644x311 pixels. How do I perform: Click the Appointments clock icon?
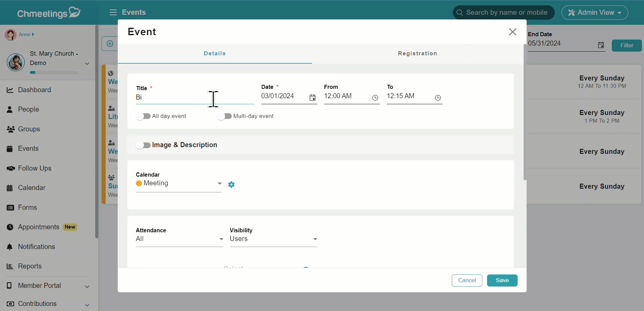(x=10, y=227)
